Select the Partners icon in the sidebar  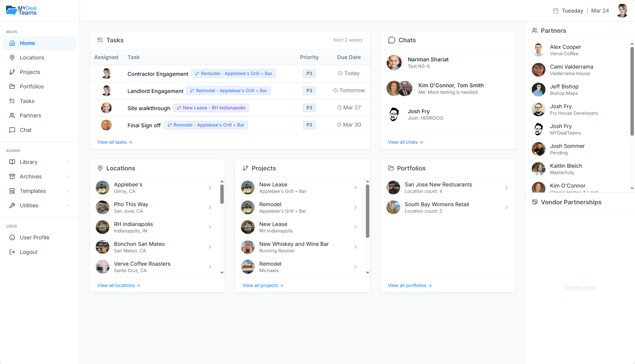(13, 115)
